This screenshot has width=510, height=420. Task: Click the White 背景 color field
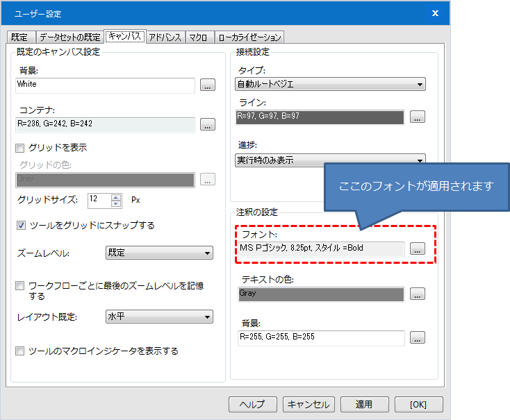[x=105, y=85]
